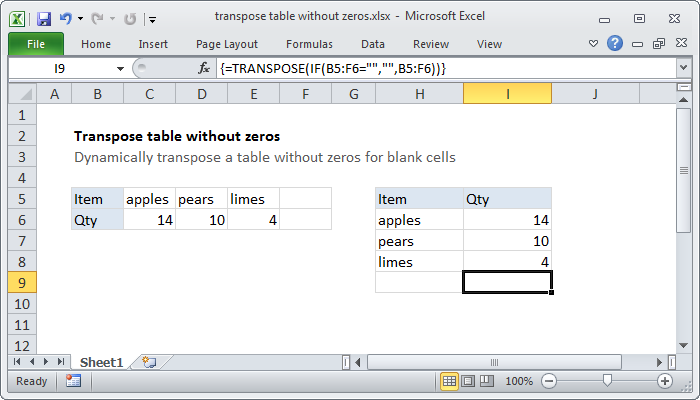
Task: Select column A header
Action: pyautogui.click(x=54, y=94)
